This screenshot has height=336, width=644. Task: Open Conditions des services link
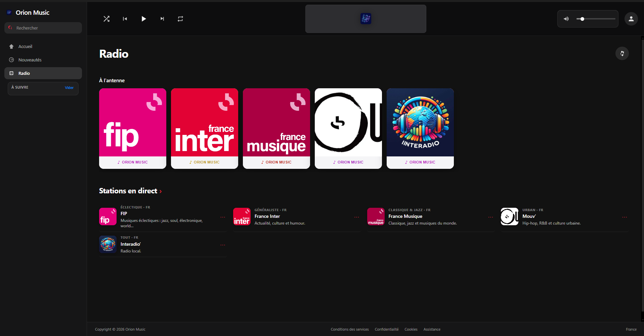pyautogui.click(x=350, y=329)
